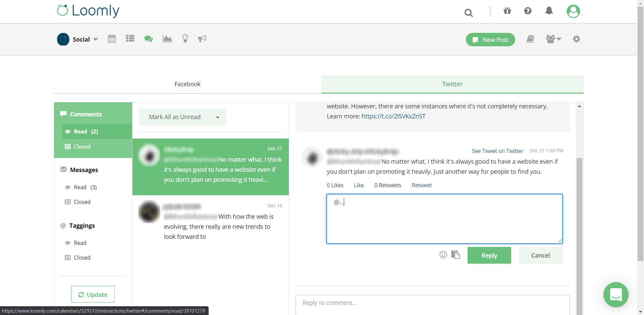Open the calendar settings gear

coord(577,39)
